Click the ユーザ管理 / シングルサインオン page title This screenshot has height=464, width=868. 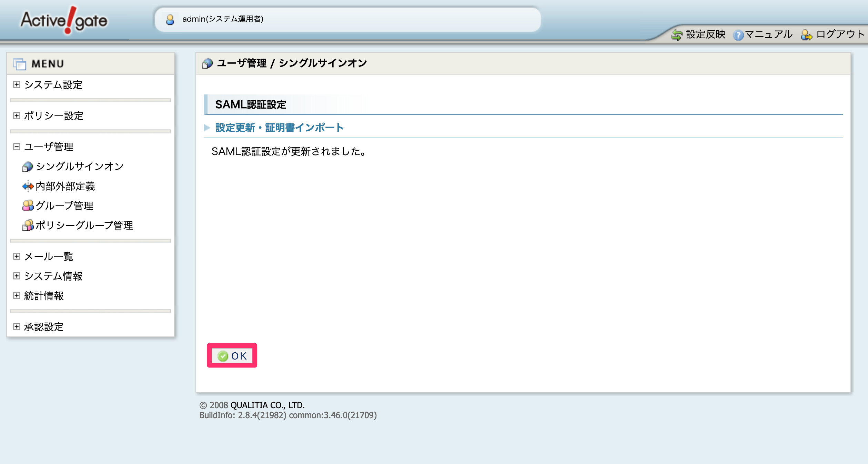(292, 63)
